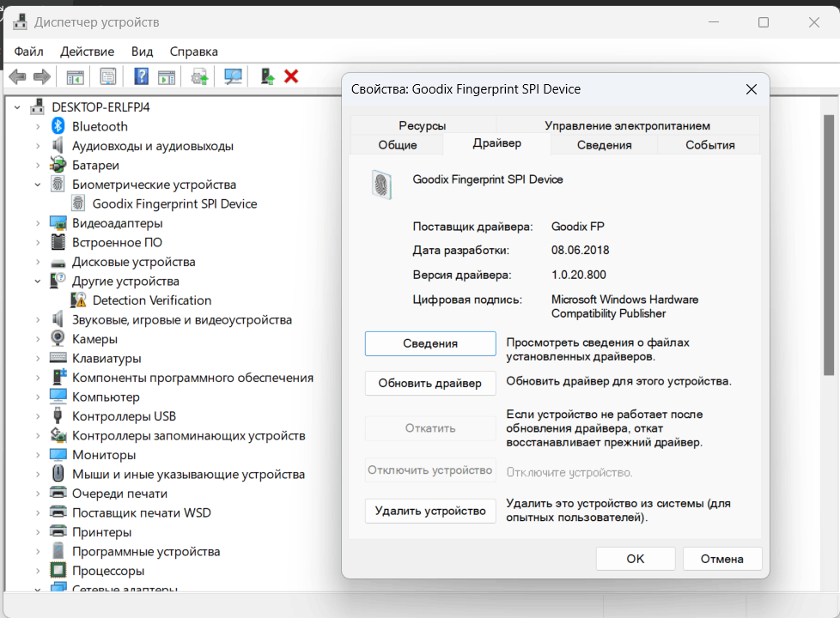Click the mouse icon next to Мыши
840x618 pixels.
tap(58, 474)
